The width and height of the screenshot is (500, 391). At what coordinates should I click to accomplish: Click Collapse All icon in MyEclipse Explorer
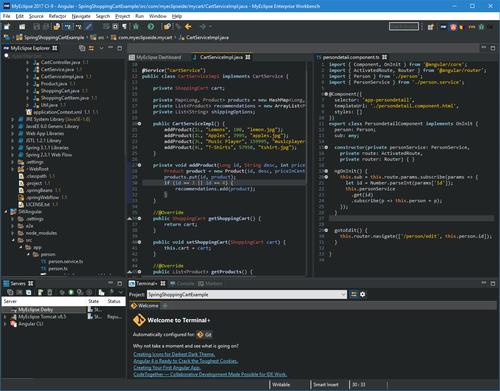[x=82, y=48]
